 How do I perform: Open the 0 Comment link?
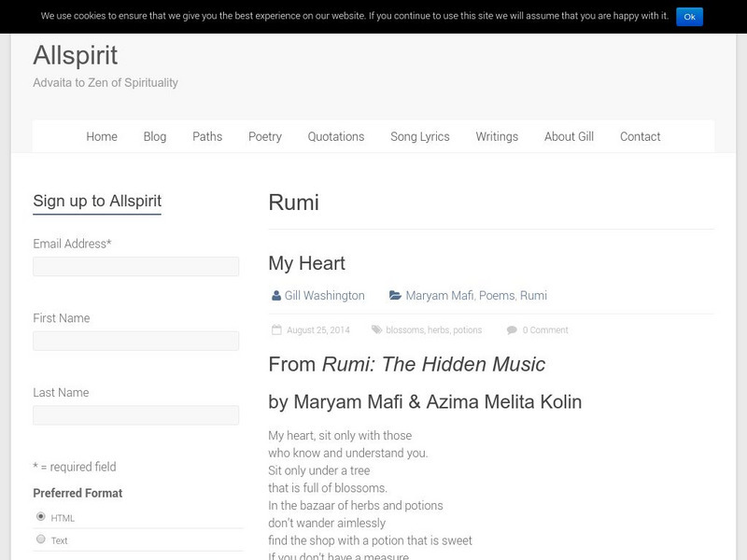[545, 330]
